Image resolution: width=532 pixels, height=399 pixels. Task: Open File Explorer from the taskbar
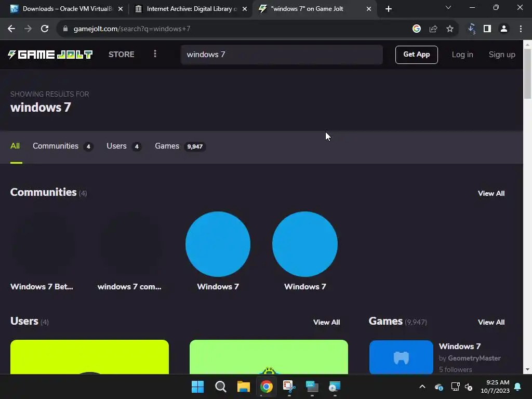click(x=243, y=387)
